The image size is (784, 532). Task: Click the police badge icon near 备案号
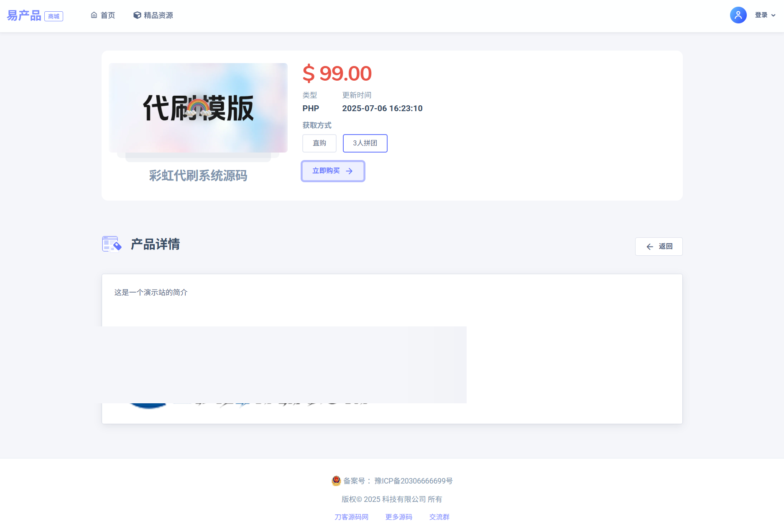coord(336,481)
